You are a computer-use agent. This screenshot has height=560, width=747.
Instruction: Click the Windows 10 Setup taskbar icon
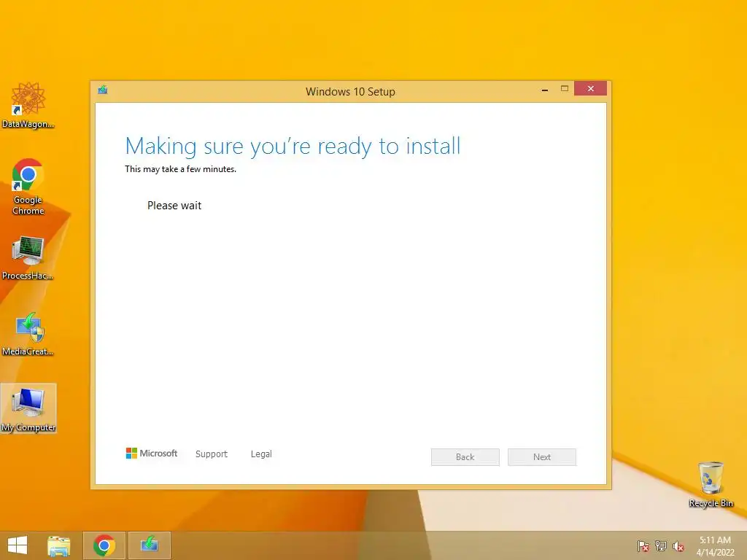[x=150, y=545]
